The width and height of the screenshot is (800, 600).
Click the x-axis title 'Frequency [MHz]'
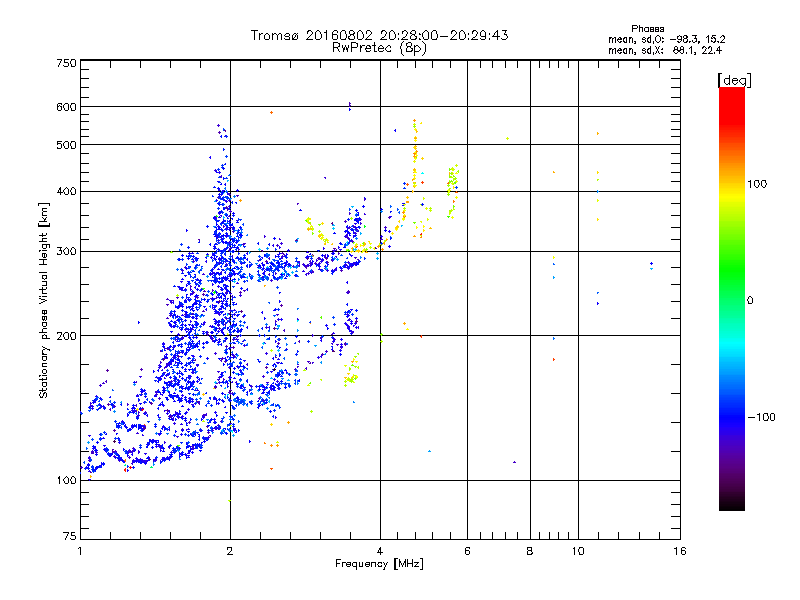(379, 564)
